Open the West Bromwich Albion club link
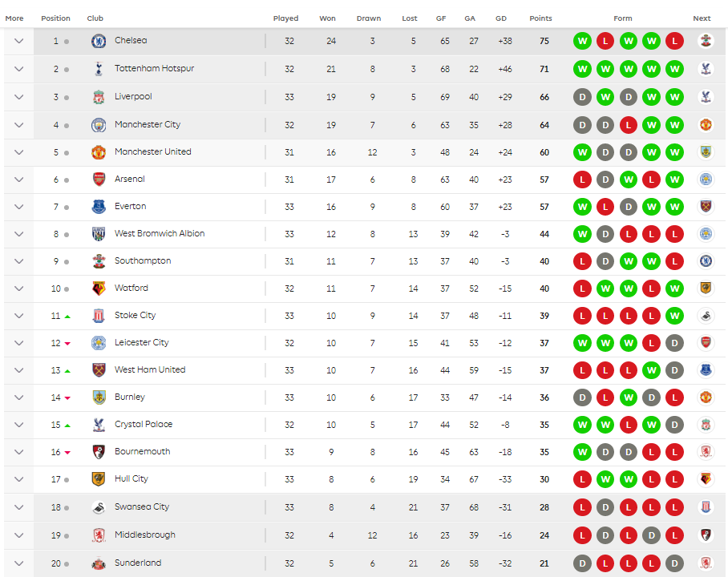The height and width of the screenshot is (577, 728). [160, 234]
